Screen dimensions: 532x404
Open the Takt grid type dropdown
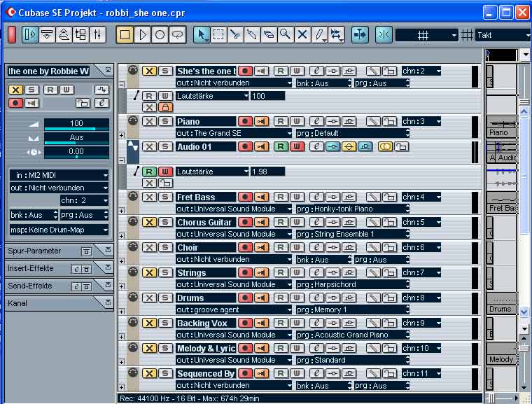(x=503, y=35)
